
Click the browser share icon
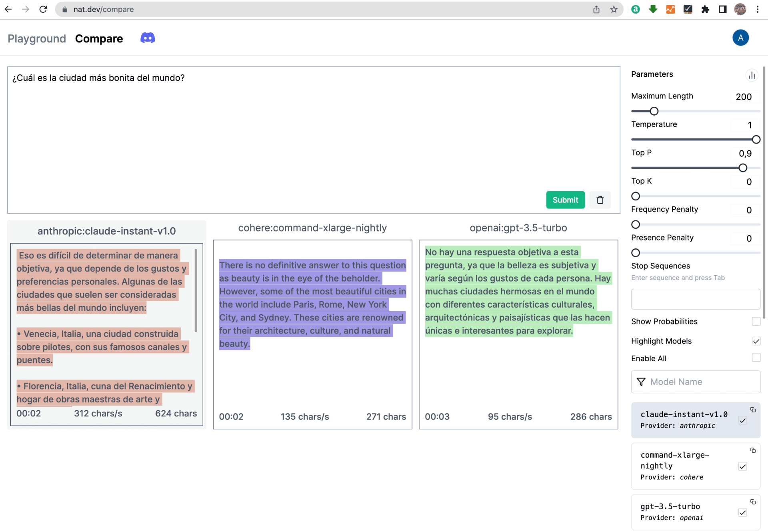pyautogui.click(x=596, y=9)
